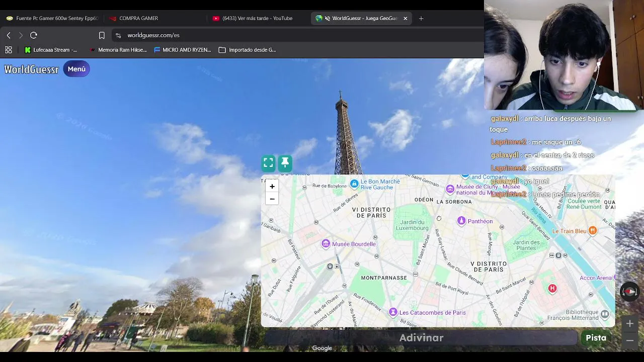Switch to Fuente Pc Gamer 600w tab
The width and height of the screenshot is (644, 362).
(52, 19)
